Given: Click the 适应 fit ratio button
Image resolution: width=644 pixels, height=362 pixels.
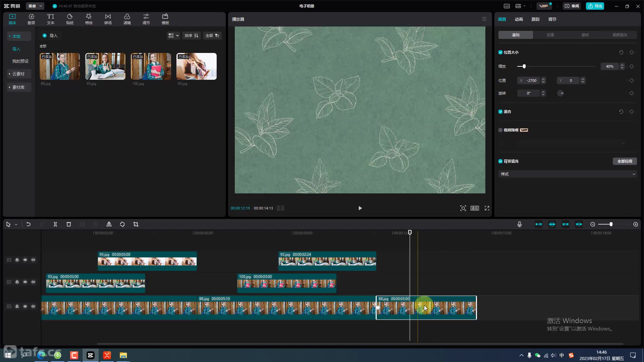Looking at the screenshot, I should (x=475, y=208).
